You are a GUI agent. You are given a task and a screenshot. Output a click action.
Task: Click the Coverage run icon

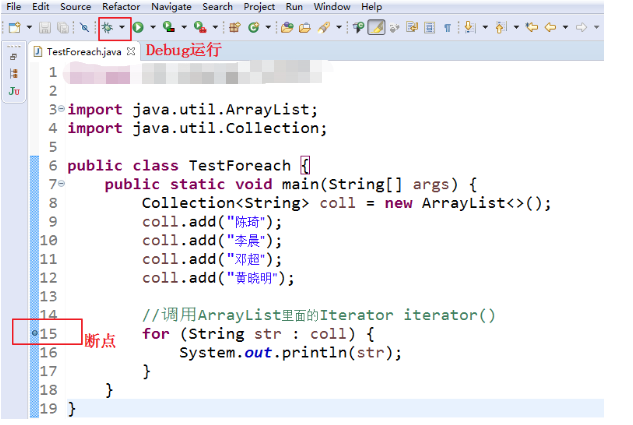point(169,27)
